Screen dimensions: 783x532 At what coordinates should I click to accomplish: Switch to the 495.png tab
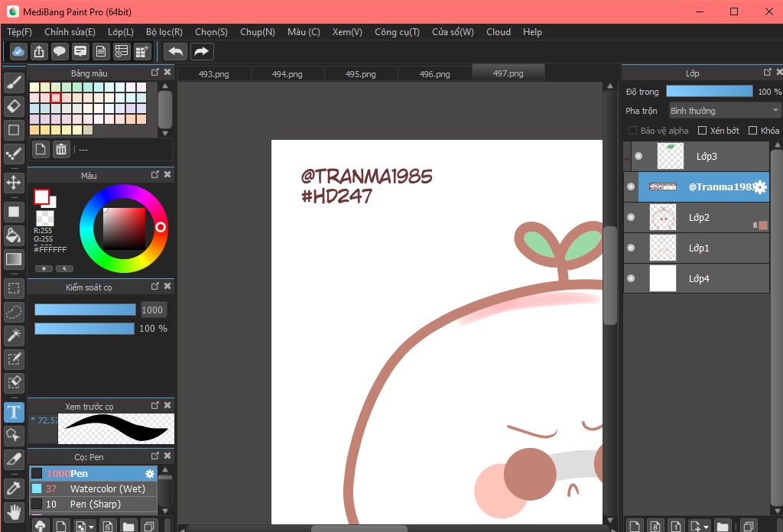(361, 74)
